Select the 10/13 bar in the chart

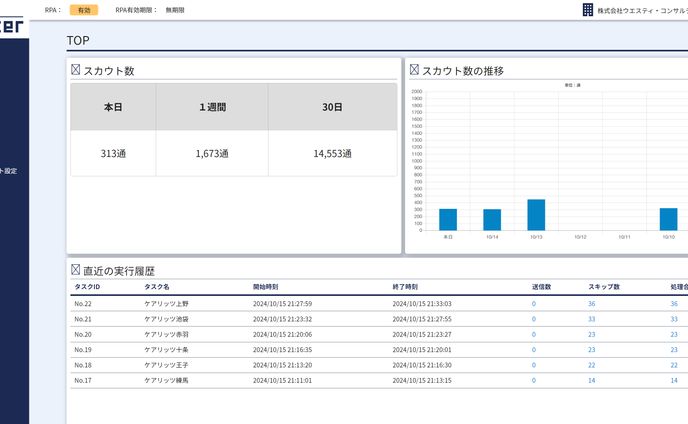(536, 215)
